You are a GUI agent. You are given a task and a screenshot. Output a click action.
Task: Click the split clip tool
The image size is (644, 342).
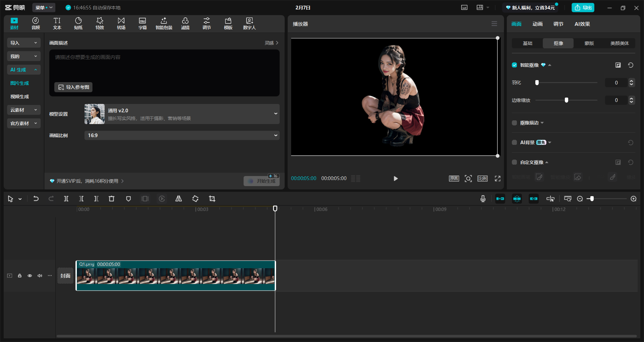pyautogui.click(x=66, y=199)
